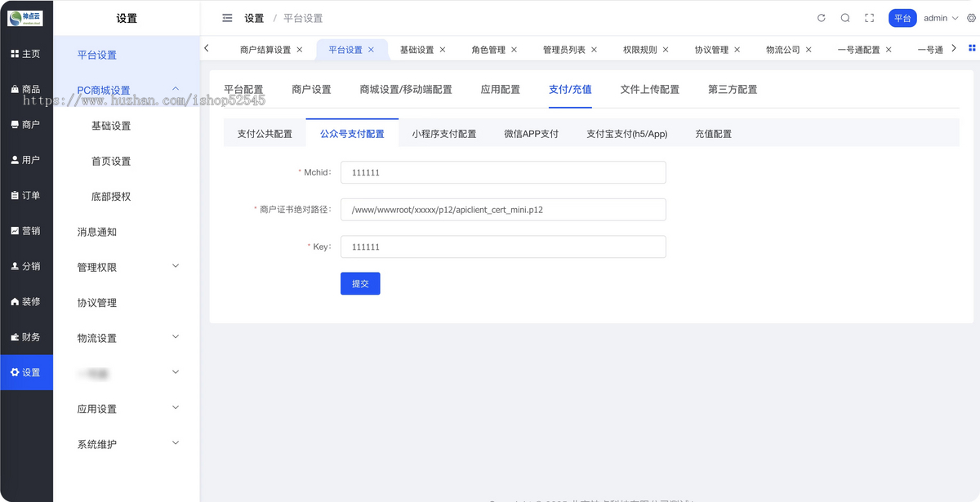This screenshot has height=502, width=980.
Task: Open the 订单 orders sidebar icon
Action: pyautogui.click(x=15, y=195)
